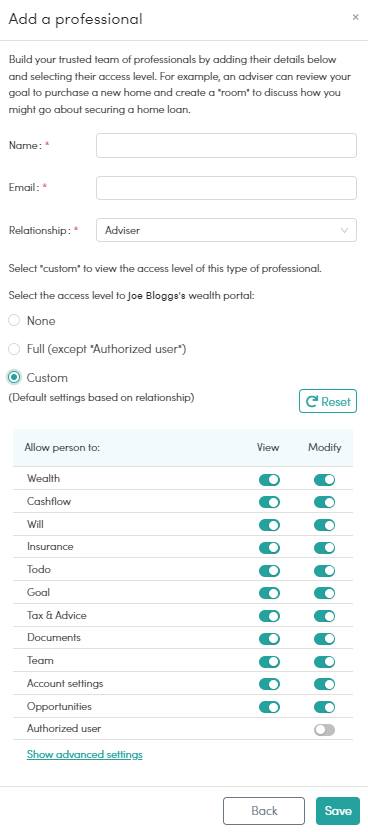Toggle View permission for Wealth
This screenshot has height=832, width=368.
pyautogui.click(x=269, y=480)
